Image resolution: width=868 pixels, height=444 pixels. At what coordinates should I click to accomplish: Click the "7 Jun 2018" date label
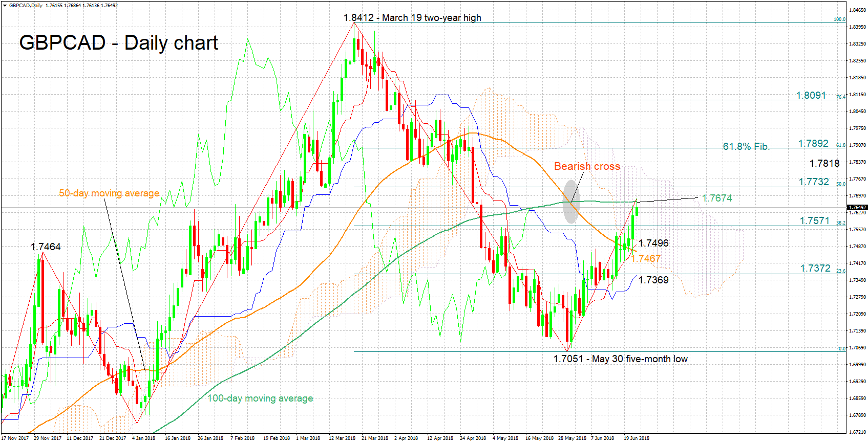pyautogui.click(x=603, y=438)
